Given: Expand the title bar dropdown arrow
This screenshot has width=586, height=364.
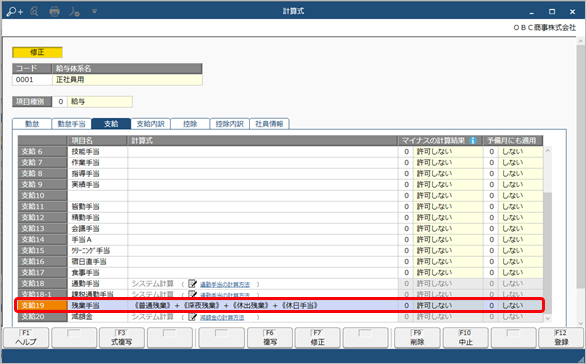Looking at the screenshot, I should (95, 12).
